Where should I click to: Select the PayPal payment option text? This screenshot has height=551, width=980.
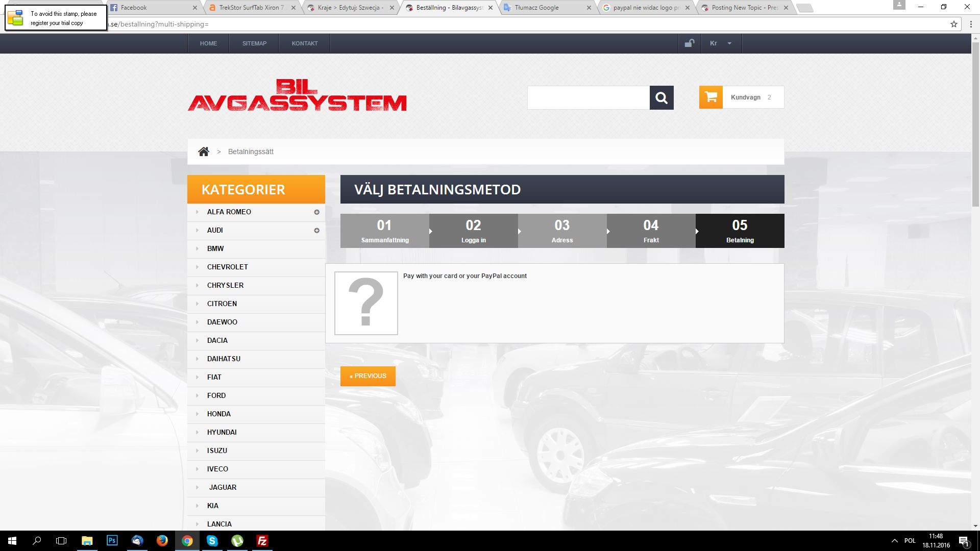464,276
